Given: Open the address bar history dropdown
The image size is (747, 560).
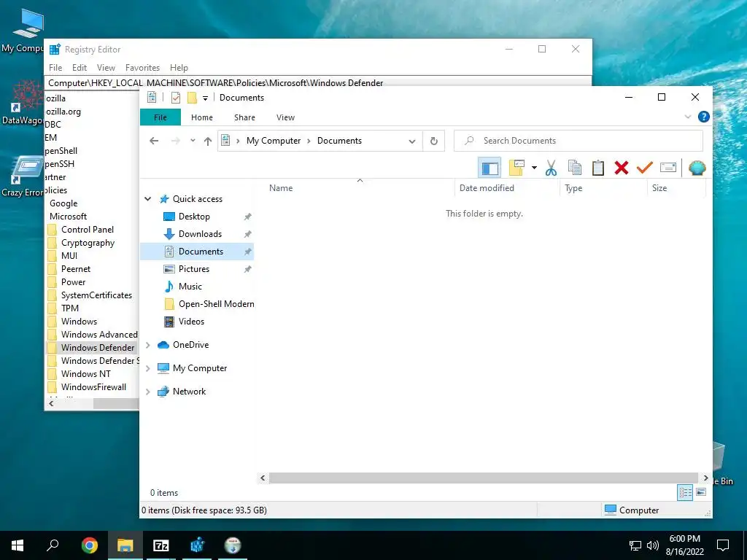Looking at the screenshot, I should point(412,141).
